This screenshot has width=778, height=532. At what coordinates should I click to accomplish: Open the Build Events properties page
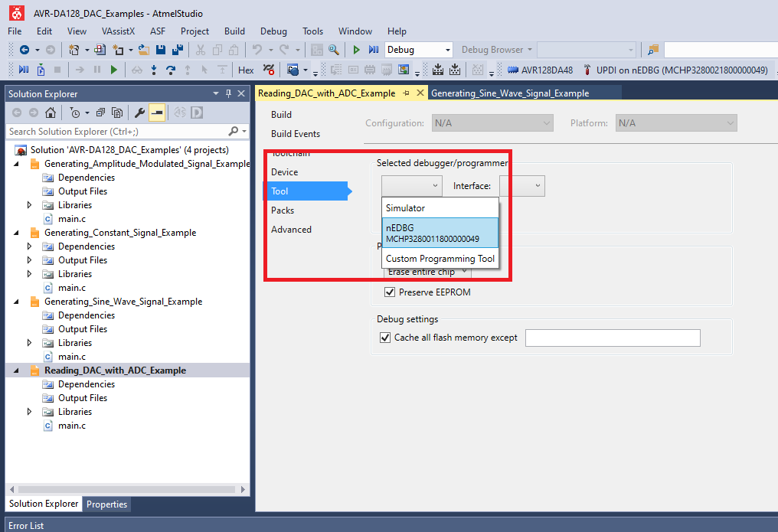click(296, 134)
